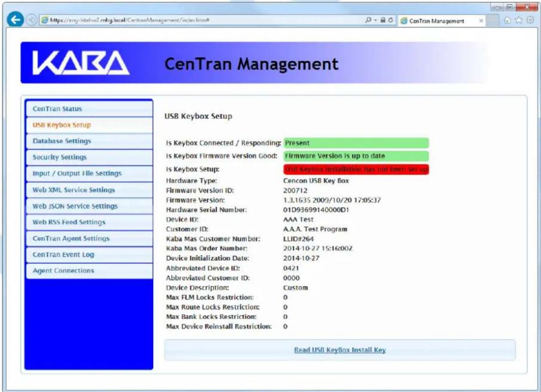Click Device Description value Custom
Screen dimensions: 541x392
[295, 288]
